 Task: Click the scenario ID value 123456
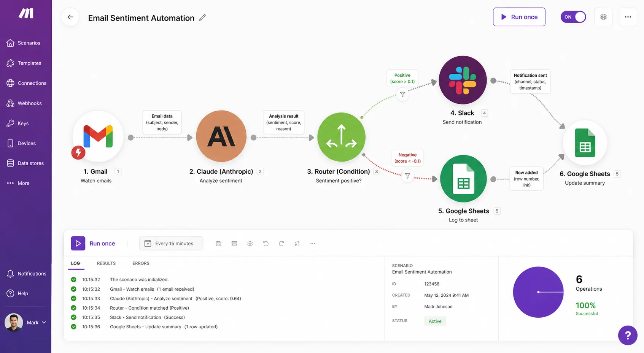click(432, 284)
